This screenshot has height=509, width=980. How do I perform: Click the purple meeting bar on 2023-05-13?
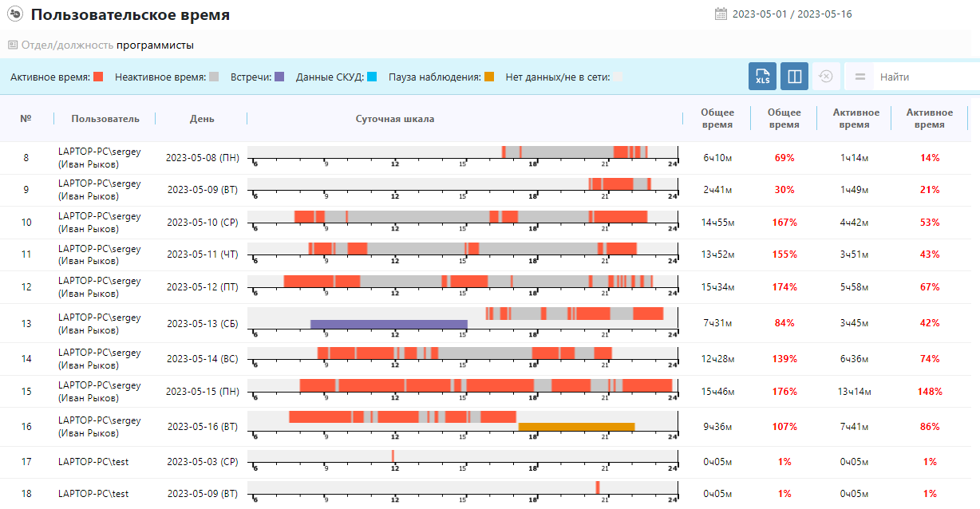389,325
